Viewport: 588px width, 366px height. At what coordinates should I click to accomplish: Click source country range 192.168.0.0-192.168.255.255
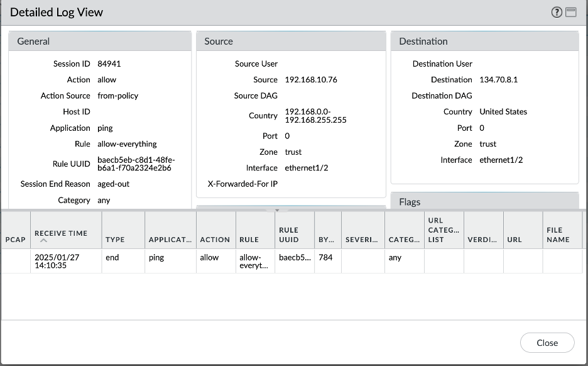[315, 116]
